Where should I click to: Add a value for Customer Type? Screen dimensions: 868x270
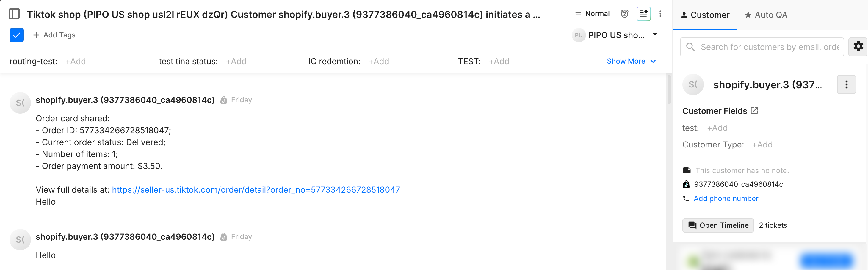(x=762, y=145)
